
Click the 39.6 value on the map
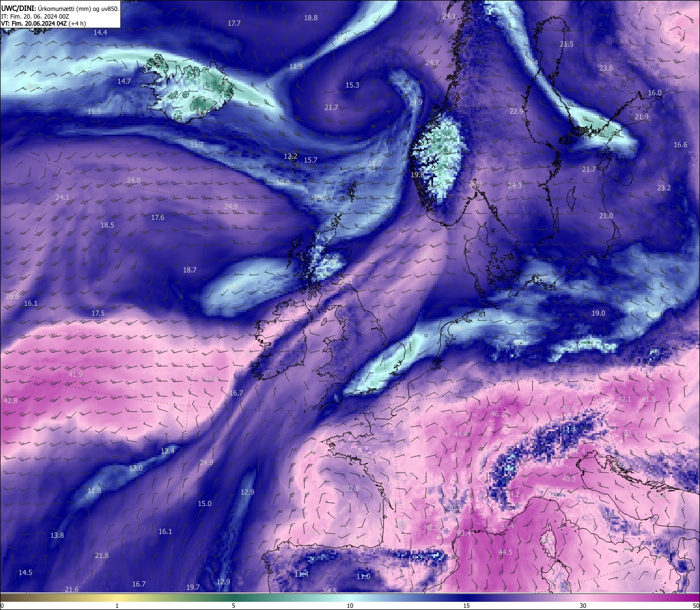(569, 408)
